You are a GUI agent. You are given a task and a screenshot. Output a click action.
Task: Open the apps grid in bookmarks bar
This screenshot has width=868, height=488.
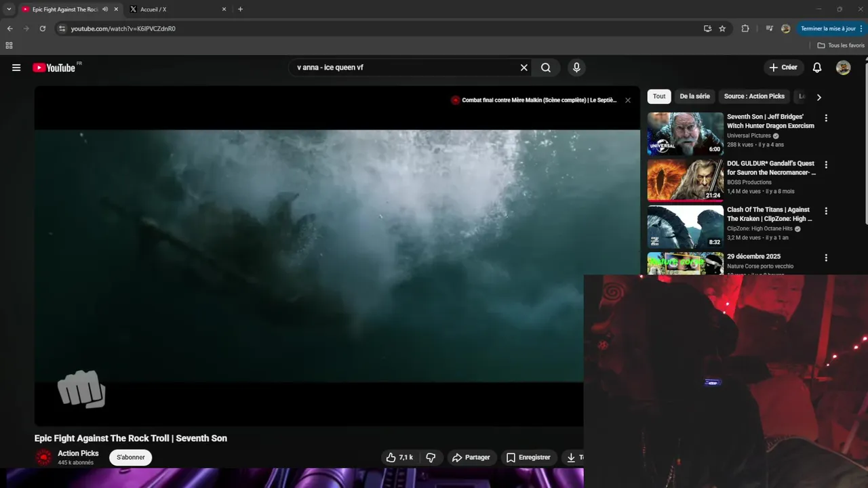(x=9, y=45)
